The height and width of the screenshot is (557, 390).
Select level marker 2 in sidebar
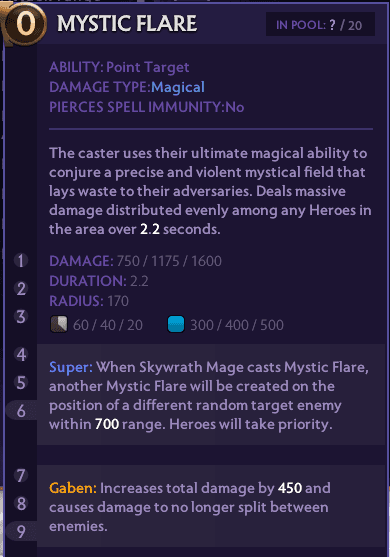[x=21, y=288]
